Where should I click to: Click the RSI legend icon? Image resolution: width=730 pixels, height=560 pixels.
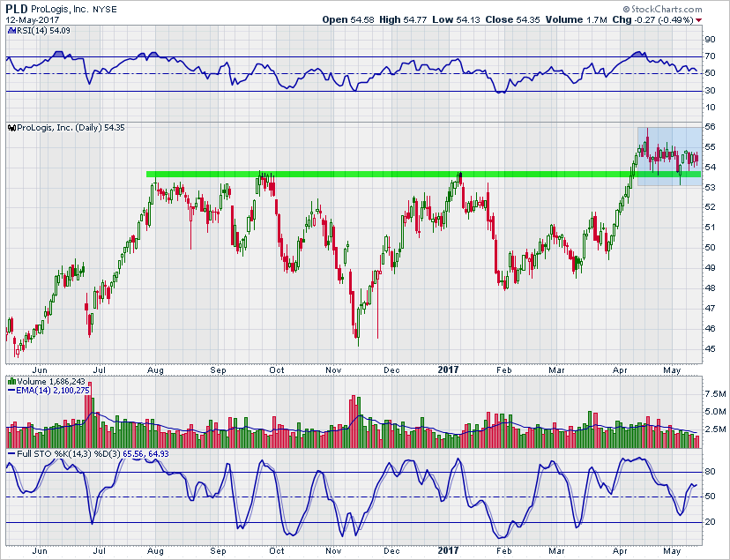pyautogui.click(x=12, y=31)
